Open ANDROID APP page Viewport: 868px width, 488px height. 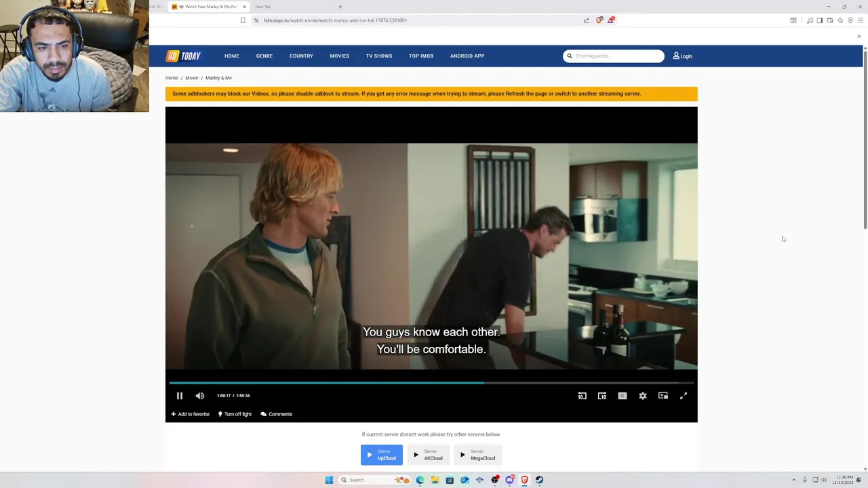coord(467,56)
